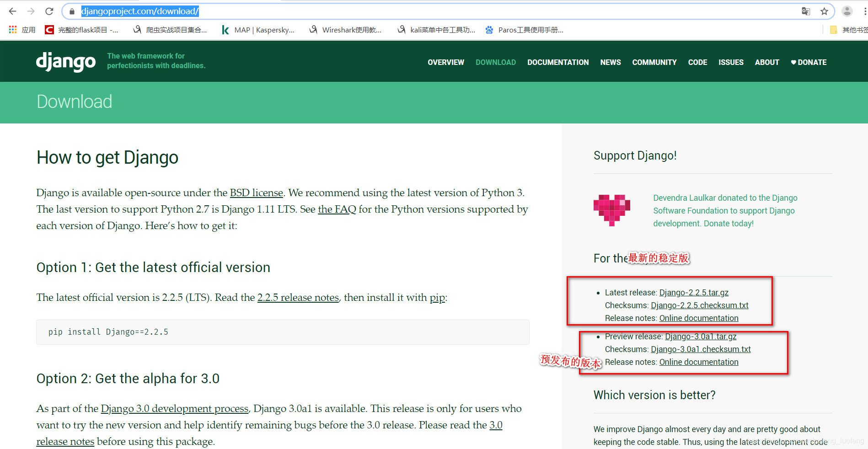This screenshot has width=868, height=449.
Task: Click the padlock site security icon
Action: [x=72, y=11]
